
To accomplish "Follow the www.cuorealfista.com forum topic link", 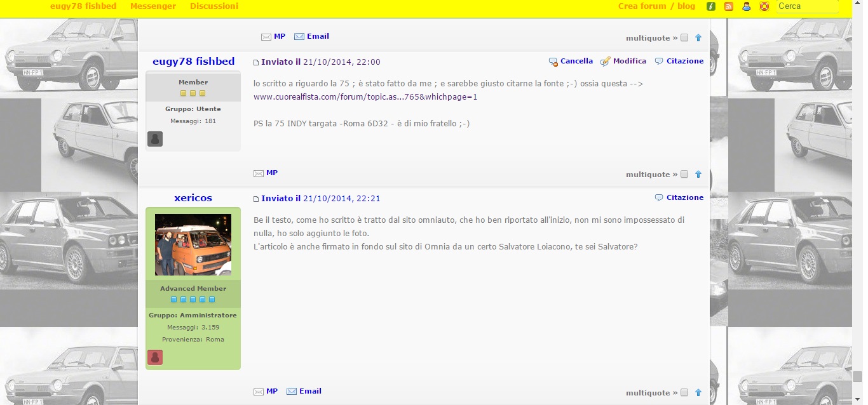I will click(365, 97).
